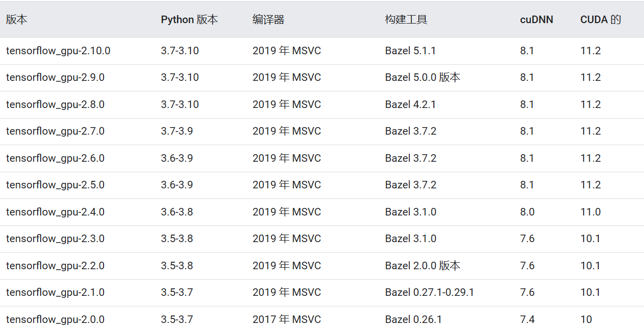Click Python 3.7-3.9 in tensorflow_gpu-2.7.0 row
The width and height of the screenshot is (644, 328).
[x=177, y=131]
